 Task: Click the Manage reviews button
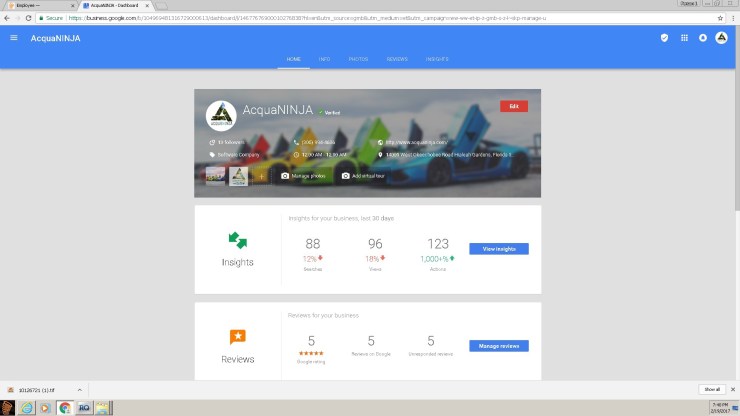[498, 346]
